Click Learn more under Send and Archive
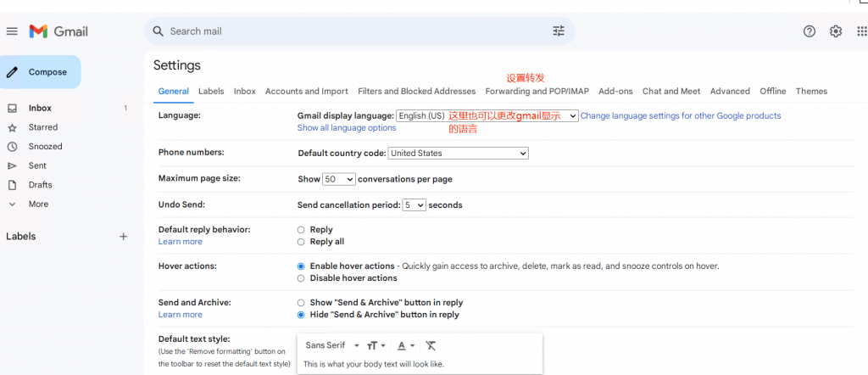Viewport: 868px width, 375px height. [x=180, y=315]
